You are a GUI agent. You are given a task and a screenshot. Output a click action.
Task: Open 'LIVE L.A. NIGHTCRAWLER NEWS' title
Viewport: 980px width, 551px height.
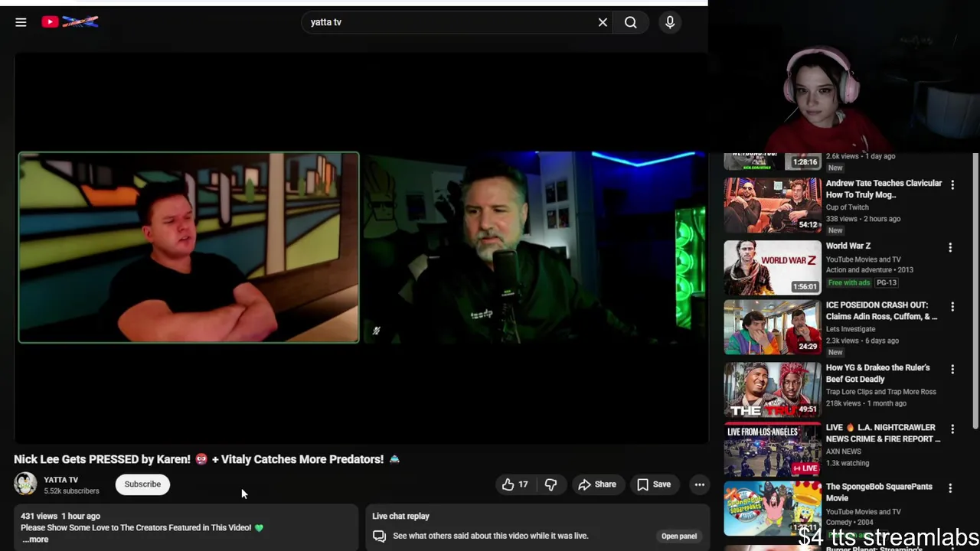click(883, 433)
